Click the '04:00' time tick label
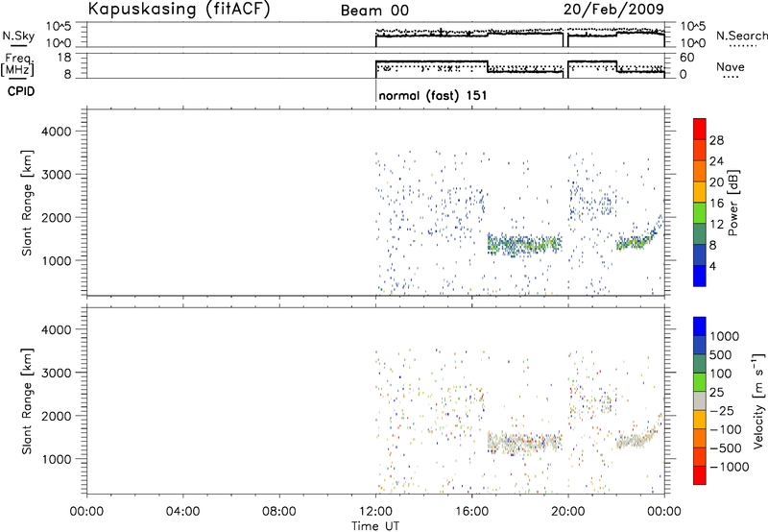Screen dimensions: 768x532 coord(182,512)
